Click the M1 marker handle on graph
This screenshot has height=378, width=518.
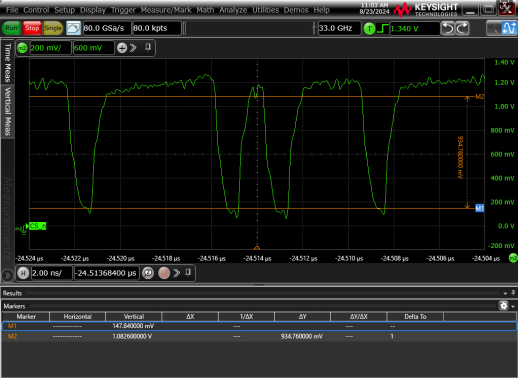479,208
